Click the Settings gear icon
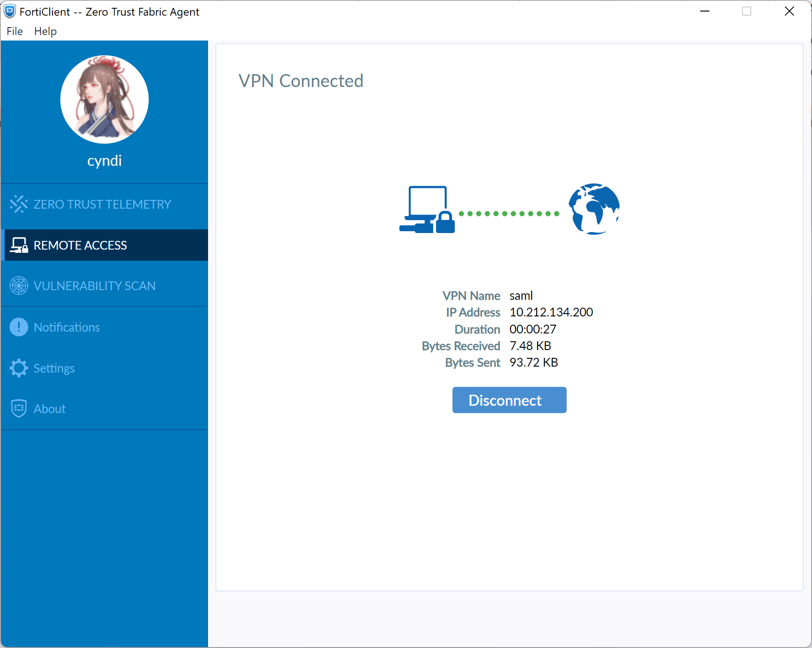Viewport: 812px width, 648px height. pyautogui.click(x=19, y=368)
